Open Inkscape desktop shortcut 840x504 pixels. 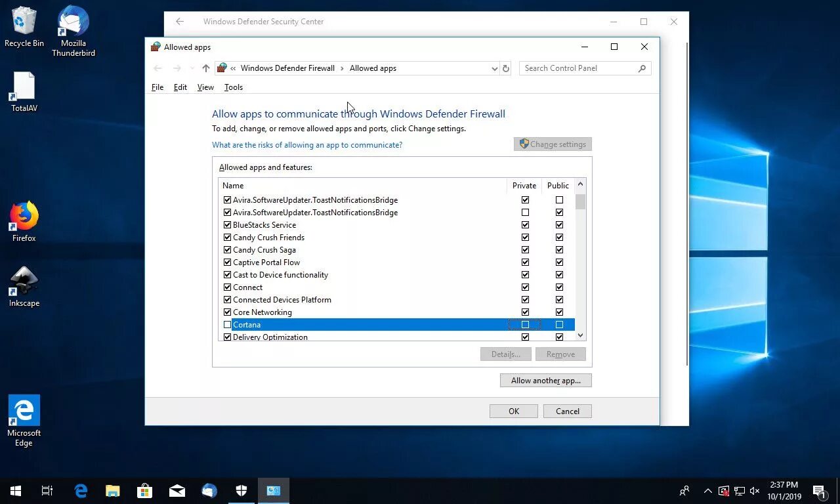[x=24, y=287]
